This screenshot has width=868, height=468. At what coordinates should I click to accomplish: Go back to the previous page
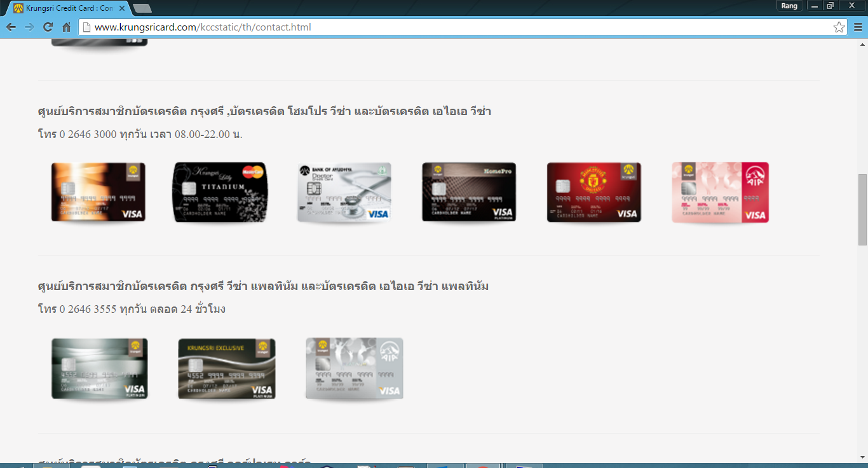tap(11, 27)
